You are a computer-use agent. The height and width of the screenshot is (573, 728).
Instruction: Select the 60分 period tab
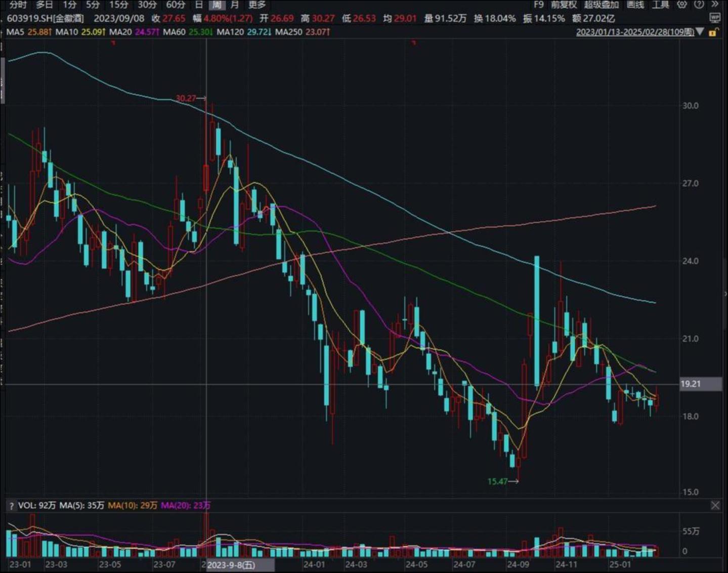176,5
